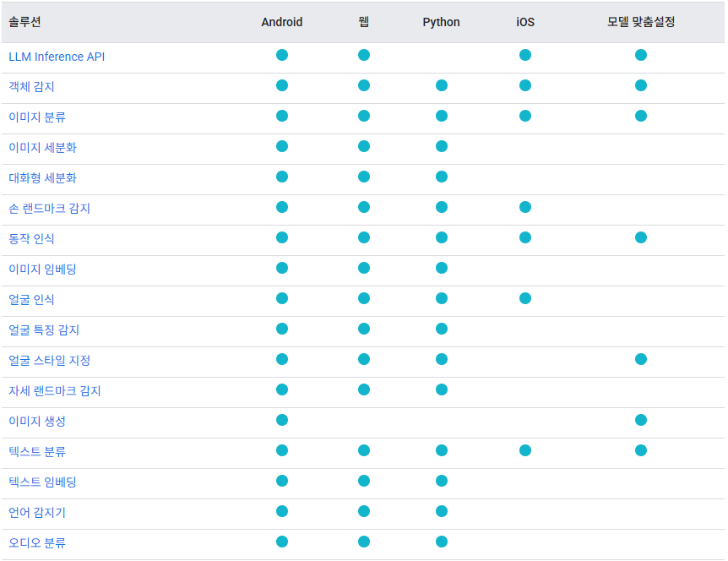Click the Android dot for 이미지 생성
This screenshot has width=728, height=561.
(282, 420)
